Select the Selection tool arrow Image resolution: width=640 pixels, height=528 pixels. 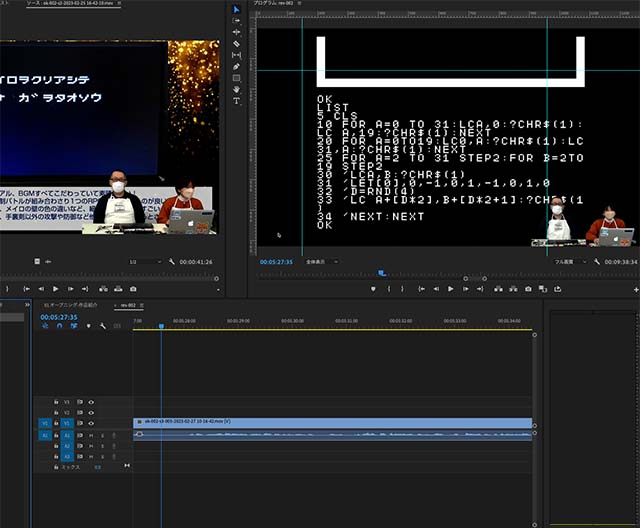coord(237,9)
